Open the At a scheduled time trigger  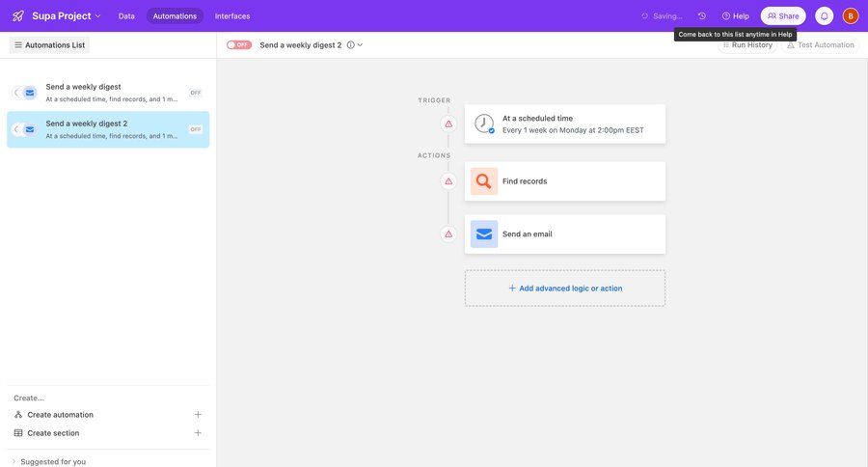[564, 124]
